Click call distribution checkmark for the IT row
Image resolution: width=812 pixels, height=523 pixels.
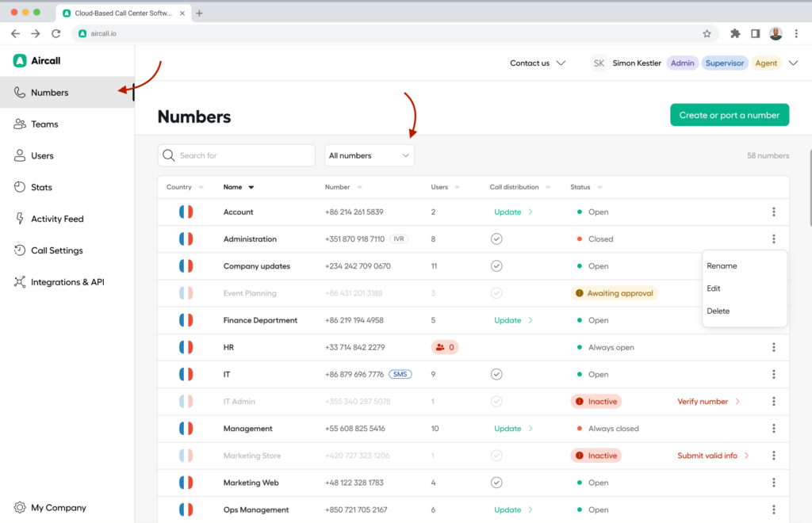[x=496, y=375]
